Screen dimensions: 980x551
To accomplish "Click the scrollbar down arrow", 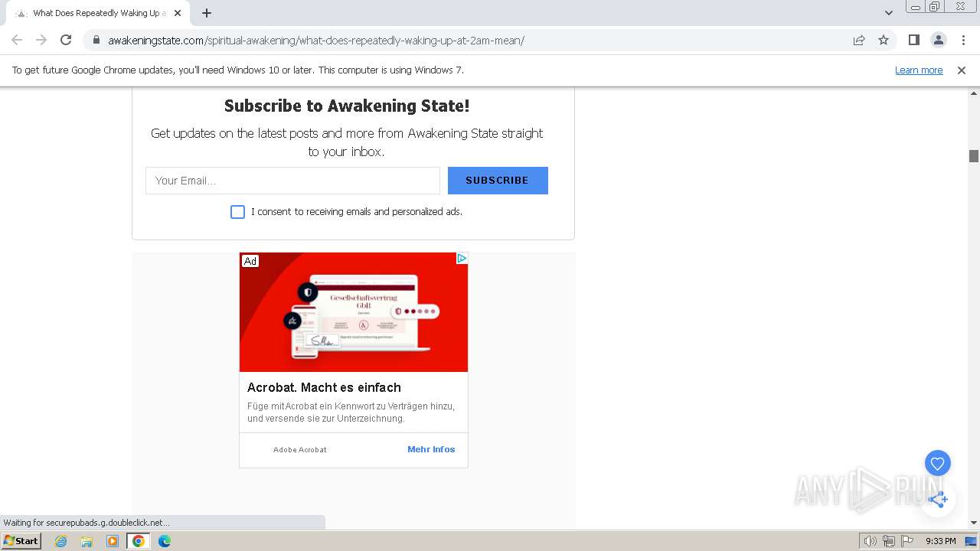I will (974, 523).
